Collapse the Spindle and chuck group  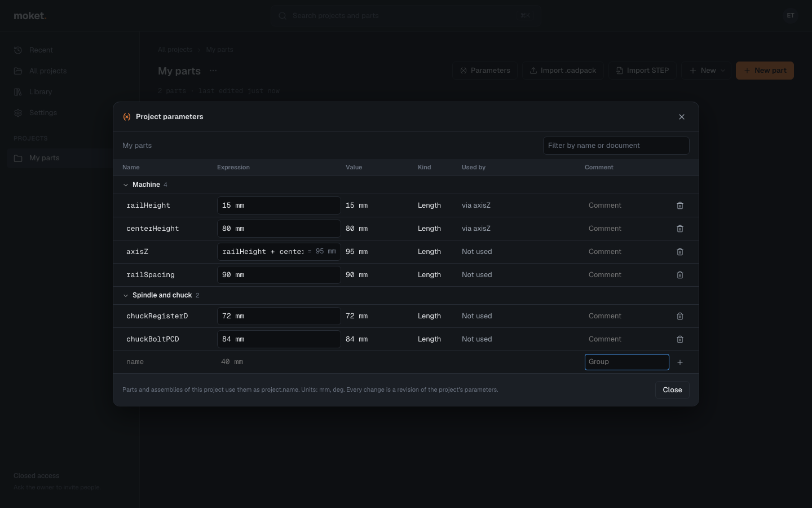coord(126,295)
